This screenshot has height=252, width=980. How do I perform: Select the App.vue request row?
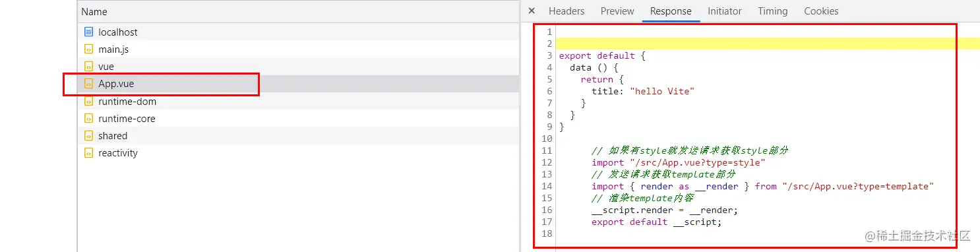pyautogui.click(x=298, y=84)
